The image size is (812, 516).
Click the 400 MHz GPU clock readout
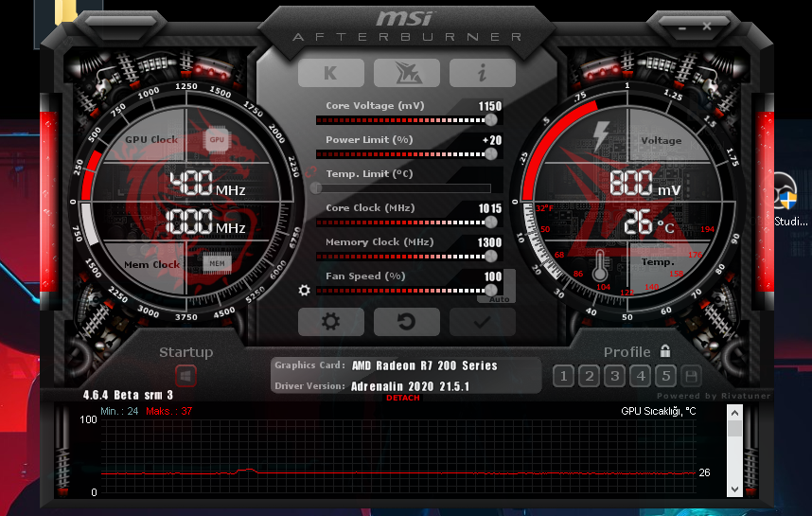pyautogui.click(x=207, y=184)
